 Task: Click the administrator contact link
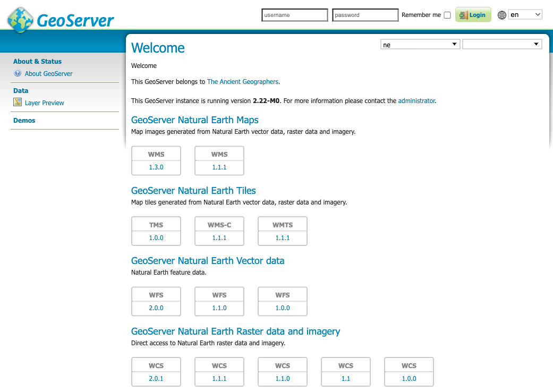pos(416,101)
